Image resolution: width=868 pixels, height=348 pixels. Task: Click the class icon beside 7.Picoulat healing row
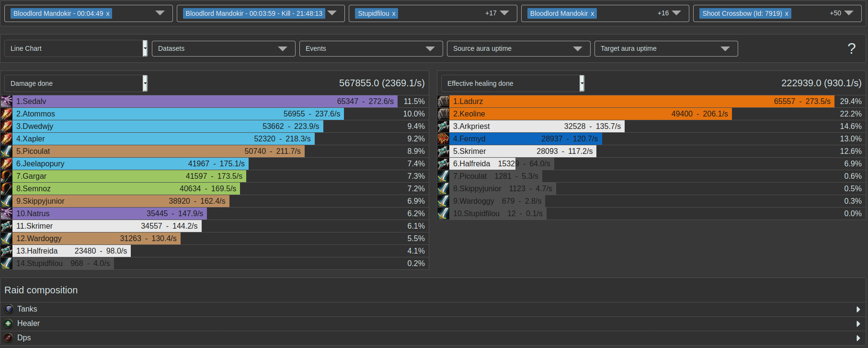443,176
